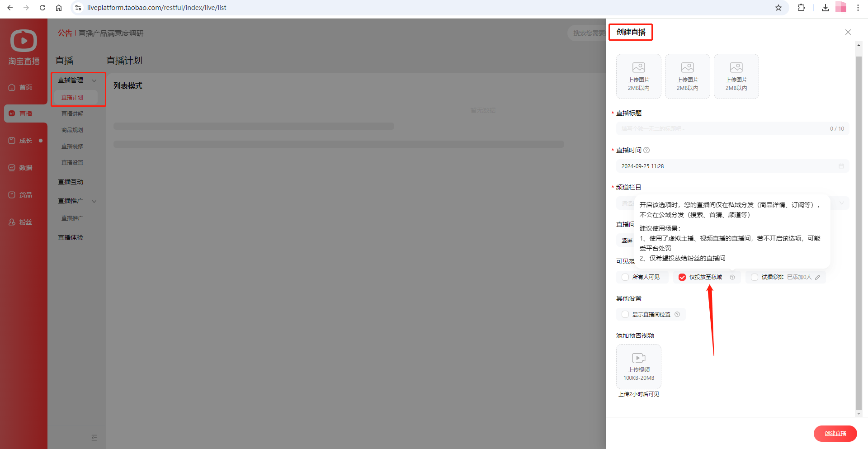The height and width of the screenshot is (449, 868).
Task: Edit the 已添加0人 rehearsal list pencil
Action: tap(817, 277)
